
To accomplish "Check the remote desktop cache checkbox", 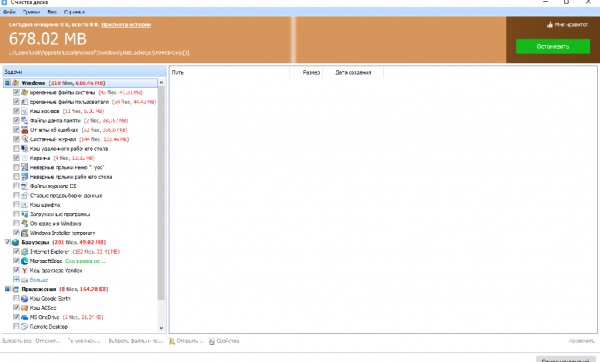I will pyautogui.click(x=16, y=148).
